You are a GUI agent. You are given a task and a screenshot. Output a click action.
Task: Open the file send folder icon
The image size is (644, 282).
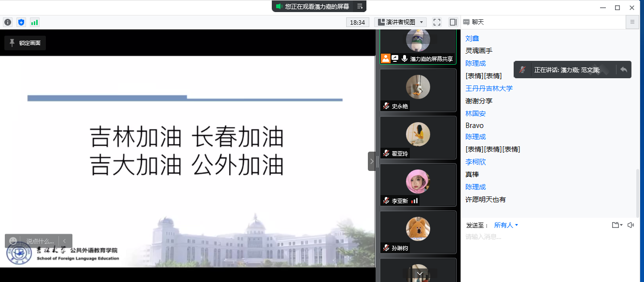pyautogui.click(x=616, y=225)
